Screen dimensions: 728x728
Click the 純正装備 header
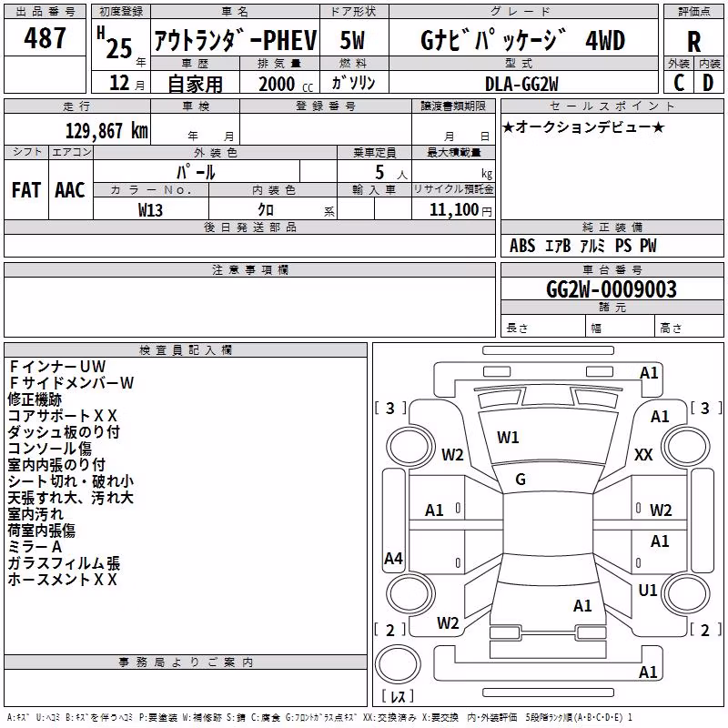pos(612,227)
